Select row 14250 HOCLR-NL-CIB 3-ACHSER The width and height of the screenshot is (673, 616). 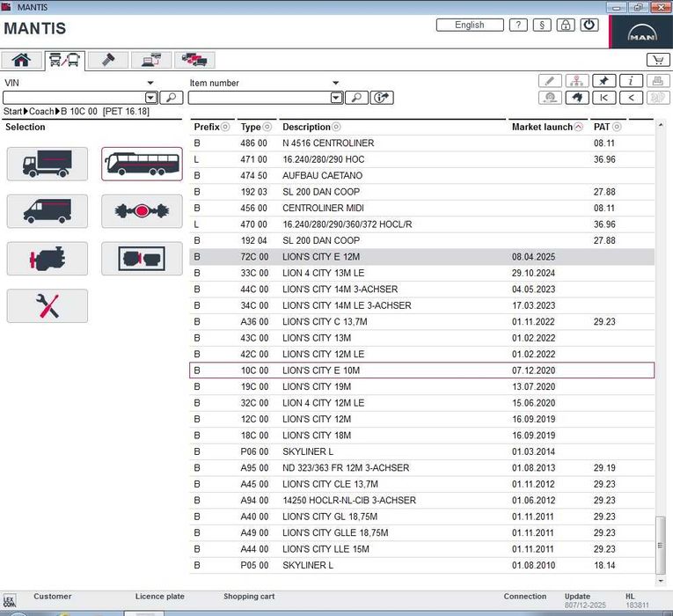[x=422, y=501]
